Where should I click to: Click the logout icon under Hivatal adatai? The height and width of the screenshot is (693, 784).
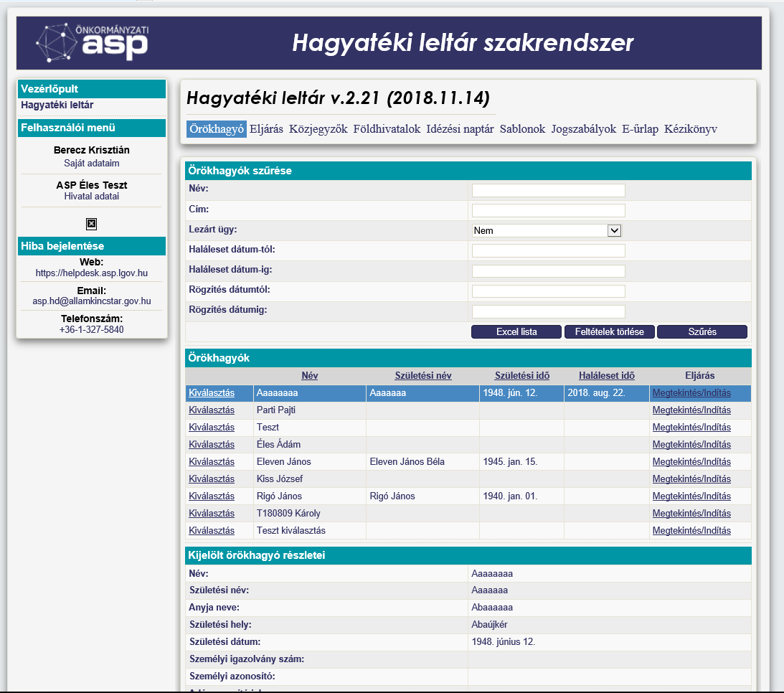click(92, 224)
